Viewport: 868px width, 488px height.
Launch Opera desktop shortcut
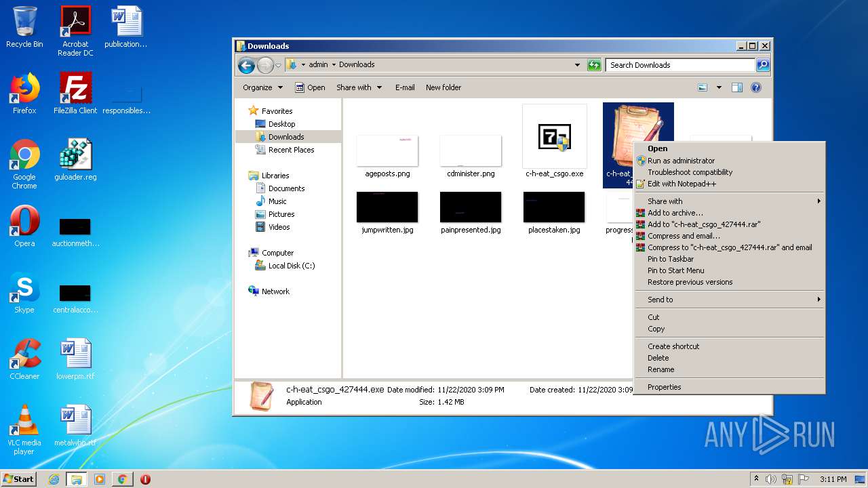pyautogui.click(x=24, y=226)
